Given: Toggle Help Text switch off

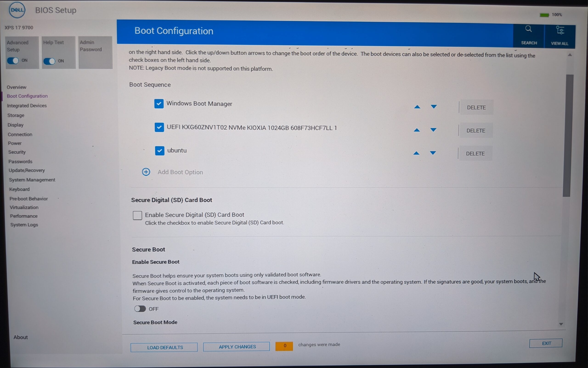Looking at the screenshot, I should coord(49,61).
